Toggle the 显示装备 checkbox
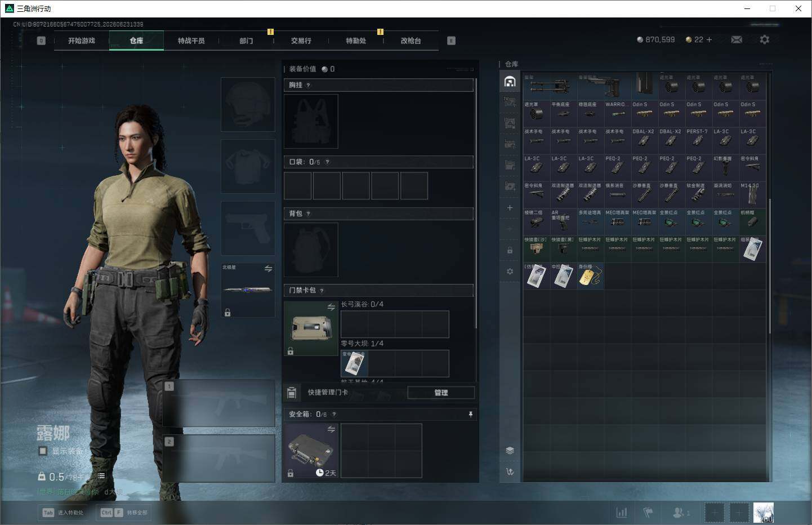Screen dimensions: 812x525 pyautogui.click(x=43, y=451)
